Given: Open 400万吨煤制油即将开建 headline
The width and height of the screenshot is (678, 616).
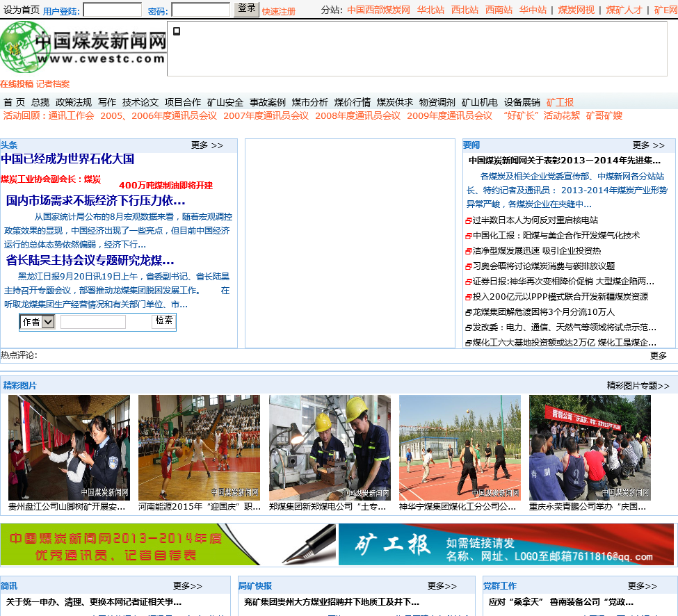Looking at the screenshot, I should tap(166, 186).
